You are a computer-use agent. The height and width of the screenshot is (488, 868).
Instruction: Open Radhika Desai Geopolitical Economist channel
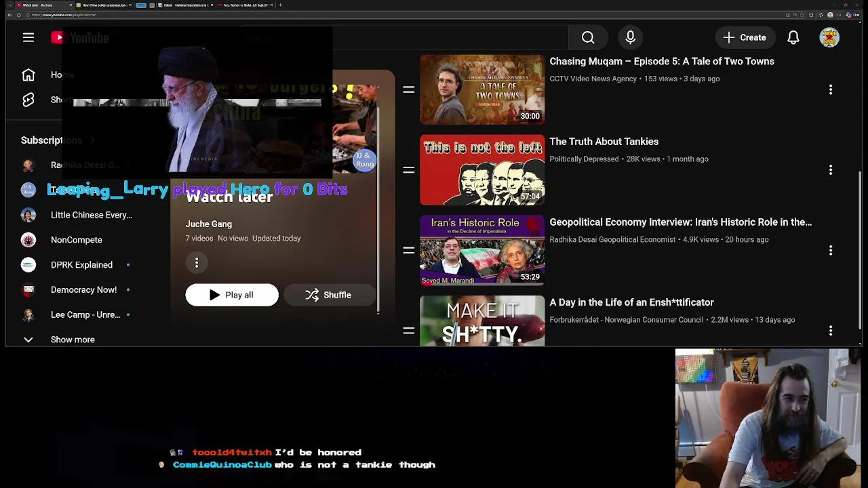tap(612, 240)
